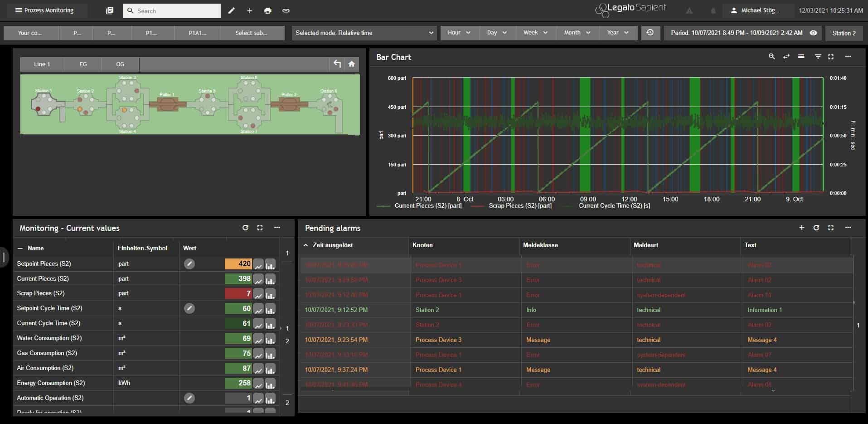Edit the Automatic Operation (S2) value
Screen dimensions: 868x424
coord(189,398)
